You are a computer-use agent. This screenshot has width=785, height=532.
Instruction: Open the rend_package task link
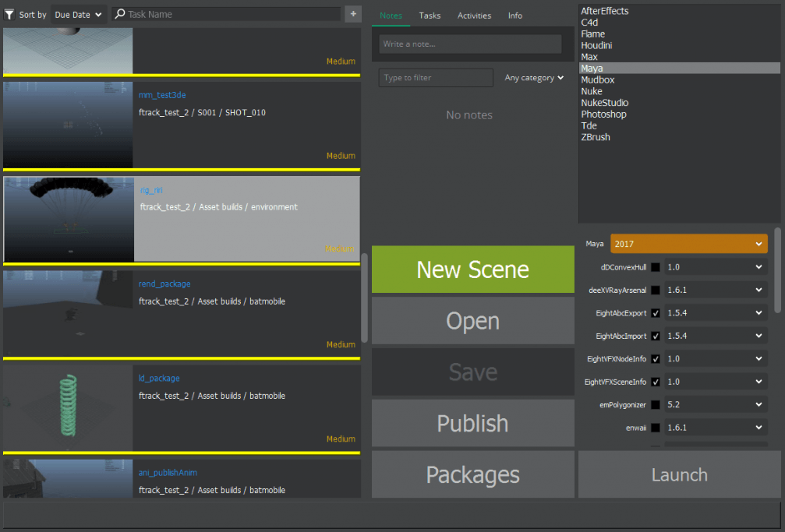click(x=164, y=284)
